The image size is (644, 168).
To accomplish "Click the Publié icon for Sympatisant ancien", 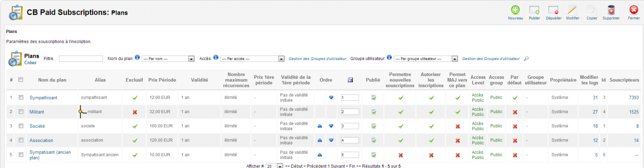I will click(374, 155).
